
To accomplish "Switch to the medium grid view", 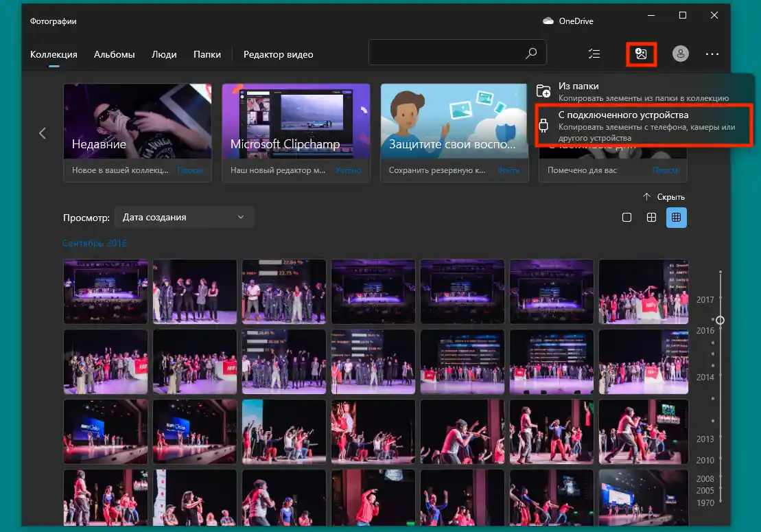I will [x=651, y=218].
